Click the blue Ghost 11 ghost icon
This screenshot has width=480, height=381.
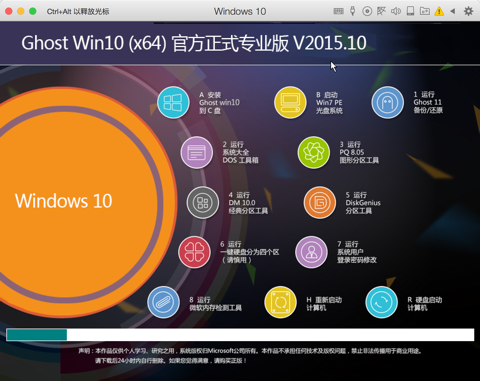387,102
